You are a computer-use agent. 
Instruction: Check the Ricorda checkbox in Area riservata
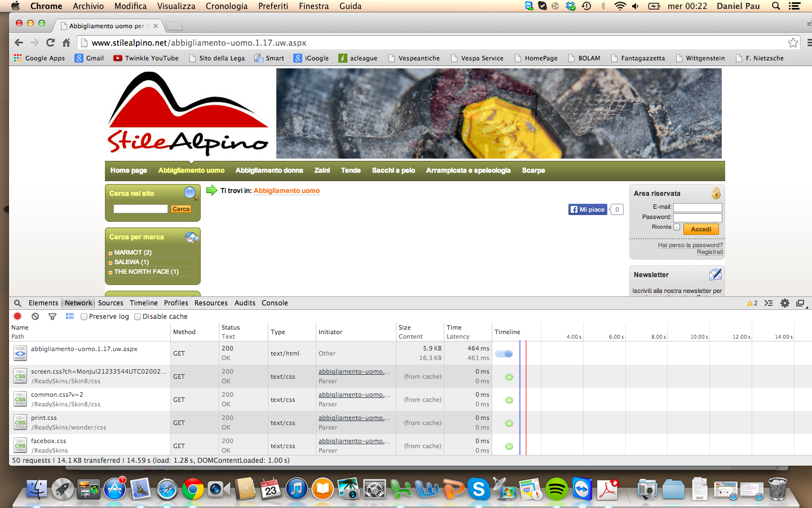coord(677,227)
